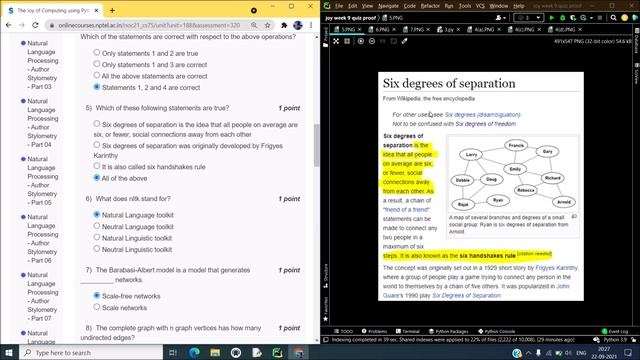Open the Favorites star sidebar button
The width and height of the screenshot is (640, 360).
[325, 309]
